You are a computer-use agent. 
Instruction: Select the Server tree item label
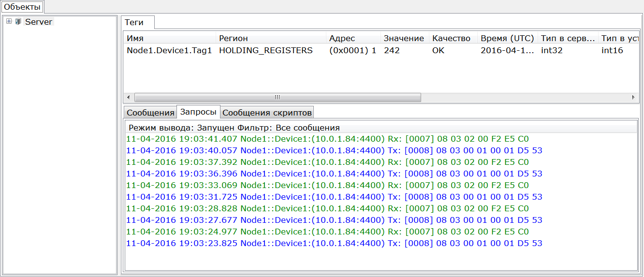click(39, 22)
